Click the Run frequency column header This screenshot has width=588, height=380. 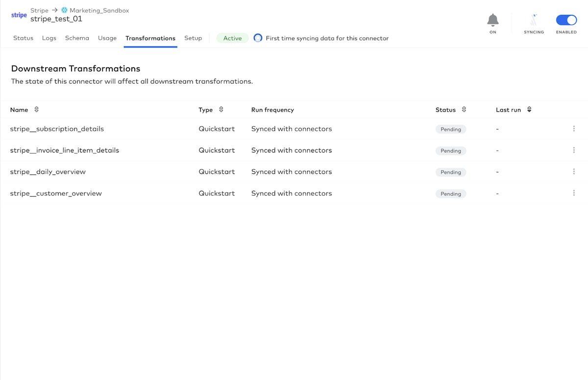tap(272, 110)
